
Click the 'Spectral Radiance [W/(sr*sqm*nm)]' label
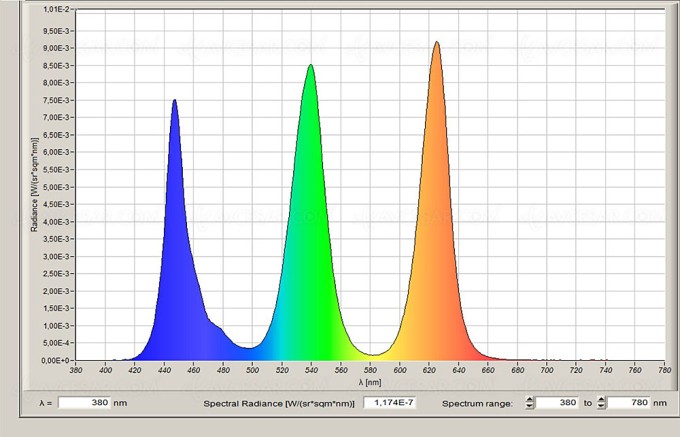279,404
